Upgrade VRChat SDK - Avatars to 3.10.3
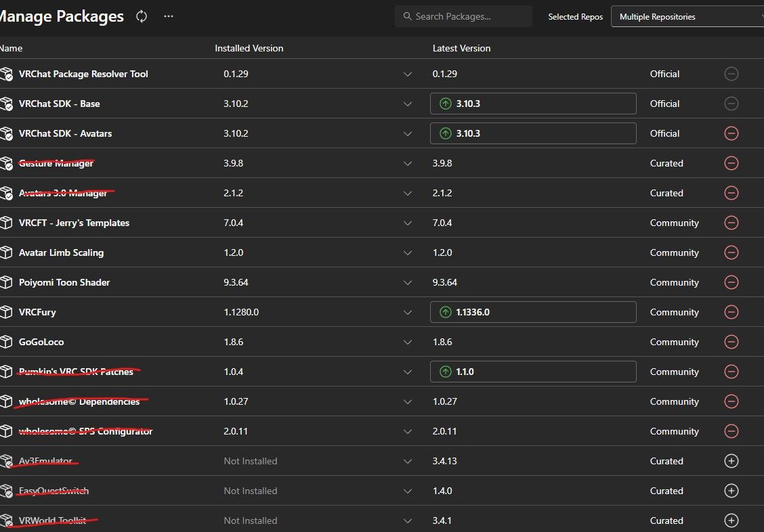764x532 pixels. coord(533,133)
